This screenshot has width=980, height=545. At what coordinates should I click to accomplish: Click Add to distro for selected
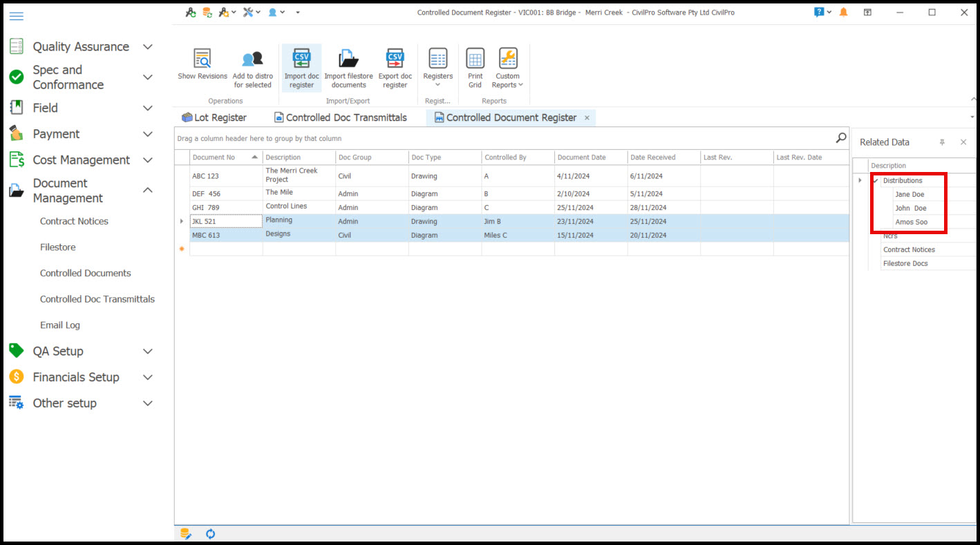(252, 59)
